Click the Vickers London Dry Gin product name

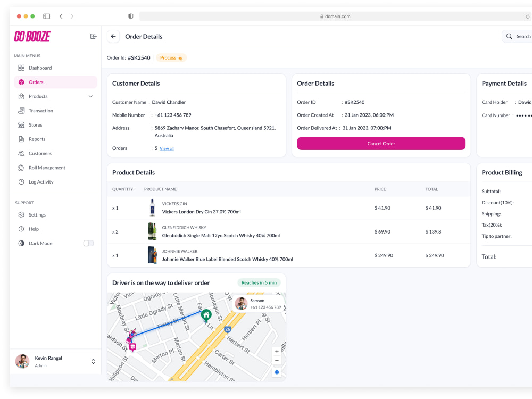coord(202,212)
